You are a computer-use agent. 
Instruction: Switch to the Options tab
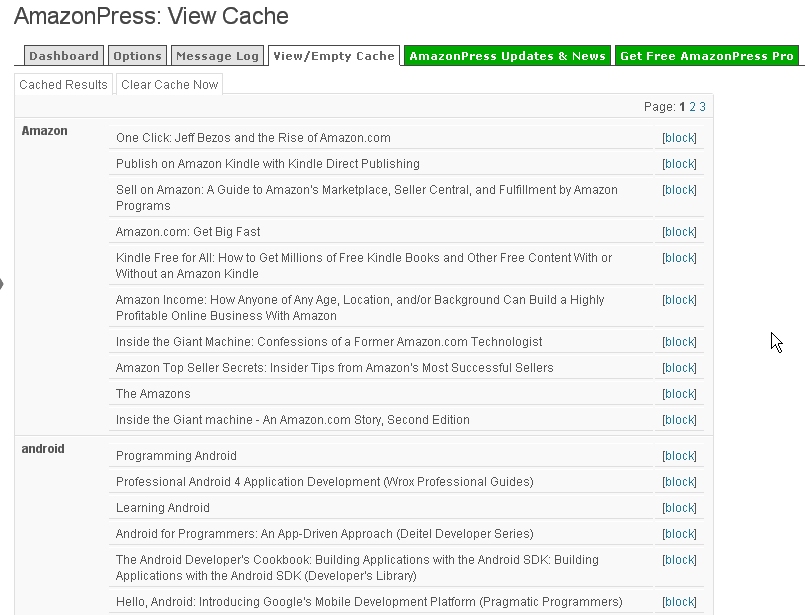point(137,55)
